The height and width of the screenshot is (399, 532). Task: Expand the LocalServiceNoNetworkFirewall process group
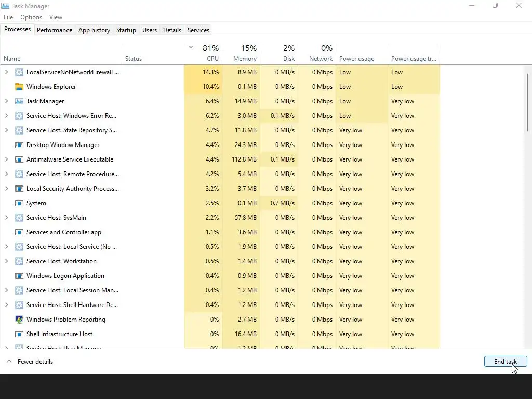point(6,72)
